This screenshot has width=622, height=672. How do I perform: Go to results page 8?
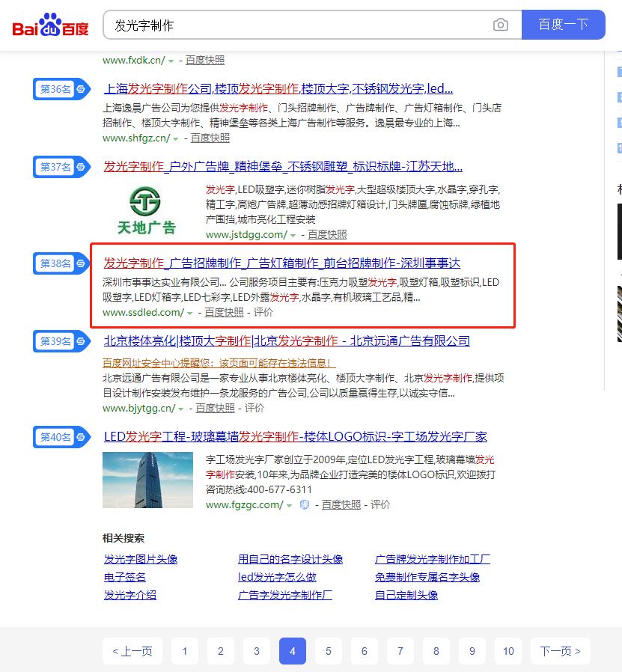click(x=436, y=651)
